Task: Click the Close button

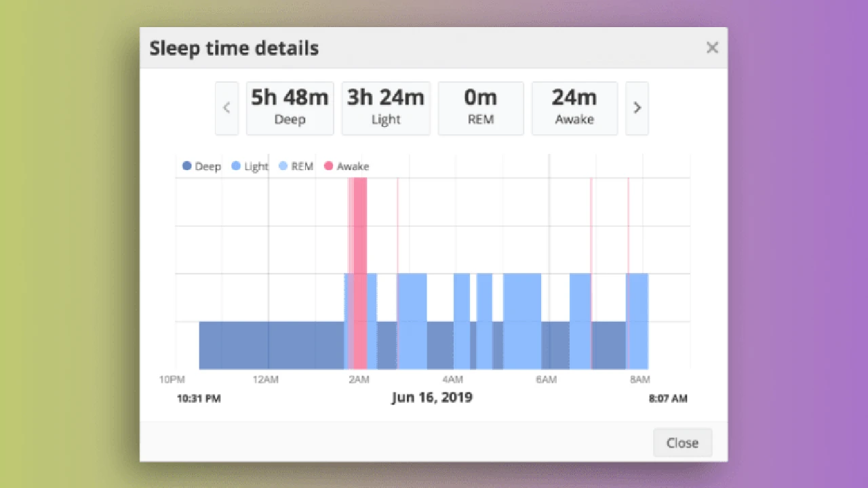Action: point(682,443)
